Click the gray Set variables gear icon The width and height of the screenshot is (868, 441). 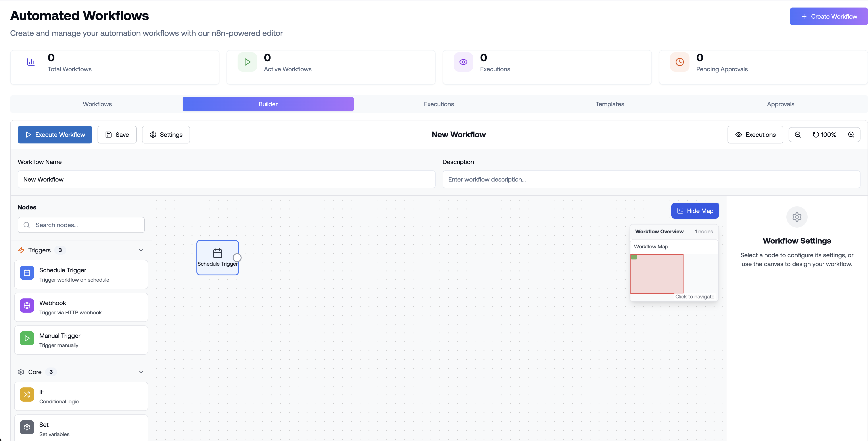coord(27,427)
